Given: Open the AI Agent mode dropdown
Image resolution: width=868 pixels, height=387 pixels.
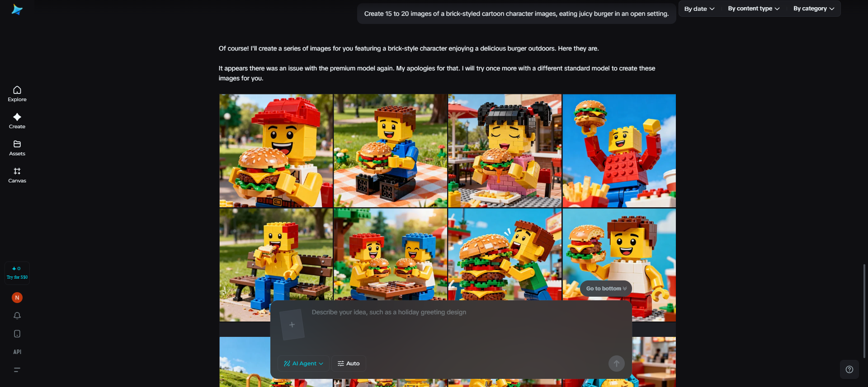Looking at the screenshot, I should pyautogui.click(x=303, y=364).
